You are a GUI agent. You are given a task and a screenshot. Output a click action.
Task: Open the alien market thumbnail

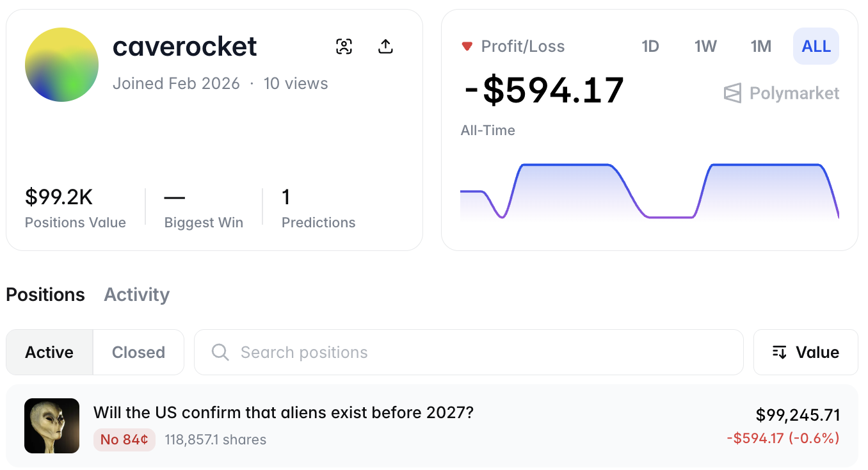point(52,426)
